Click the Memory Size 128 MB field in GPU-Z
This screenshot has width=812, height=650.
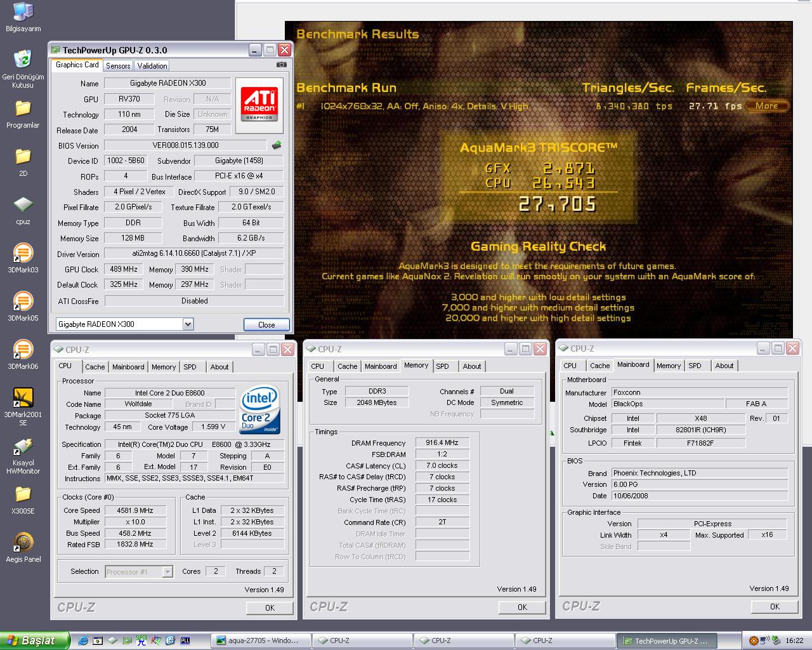click(x=133, y=238)
